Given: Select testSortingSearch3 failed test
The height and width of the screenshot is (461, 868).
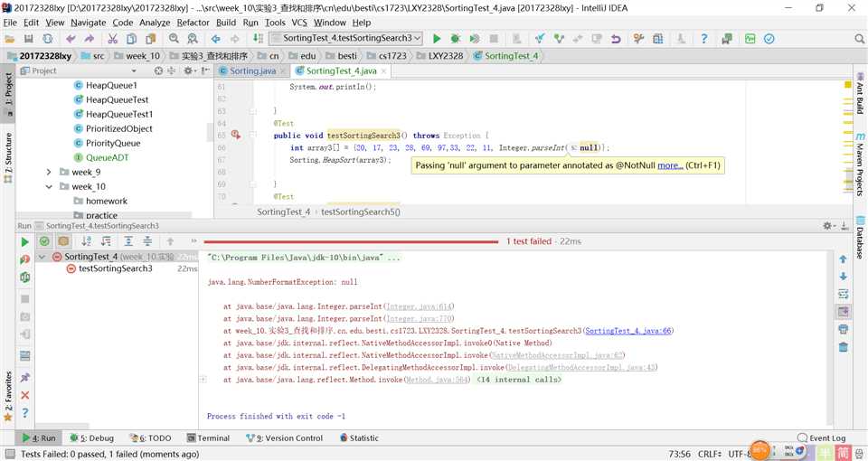Looking at the screenshot, I should pos(115,268).
